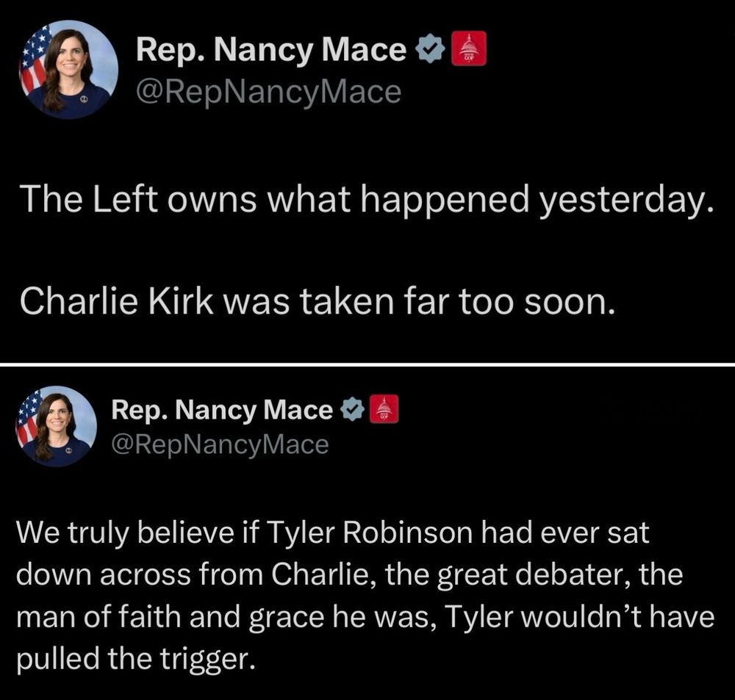Click the words 'pulled the trigger.'
735x700 pixels.
(x=137, y=660)
